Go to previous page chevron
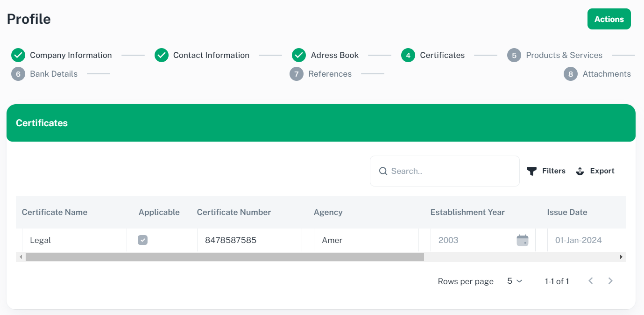Screen dimensions: 644x315 591,281
